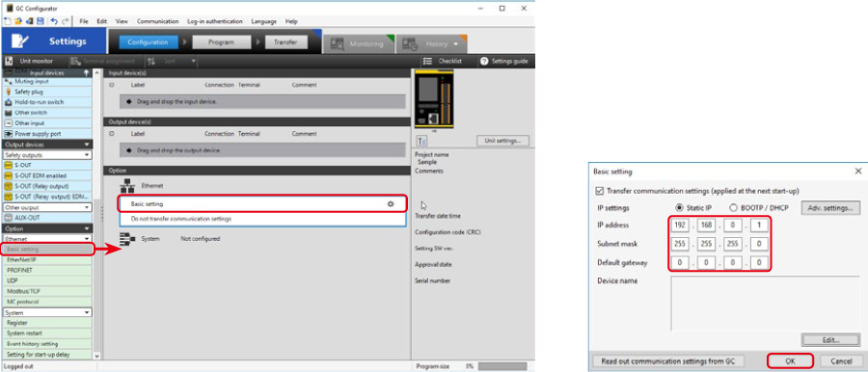Click OK in Basic setting dialog
Viewport: 868px width, 372px height.
tap(791, 361)
